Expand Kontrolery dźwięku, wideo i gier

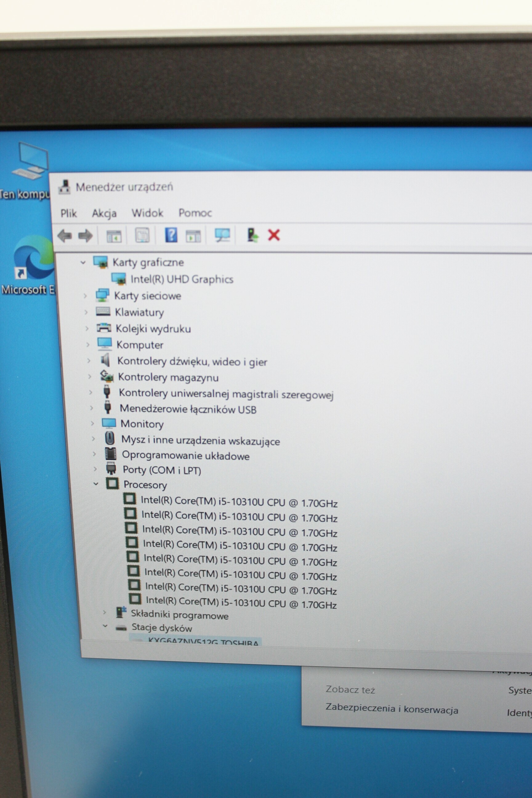(89, 361)
